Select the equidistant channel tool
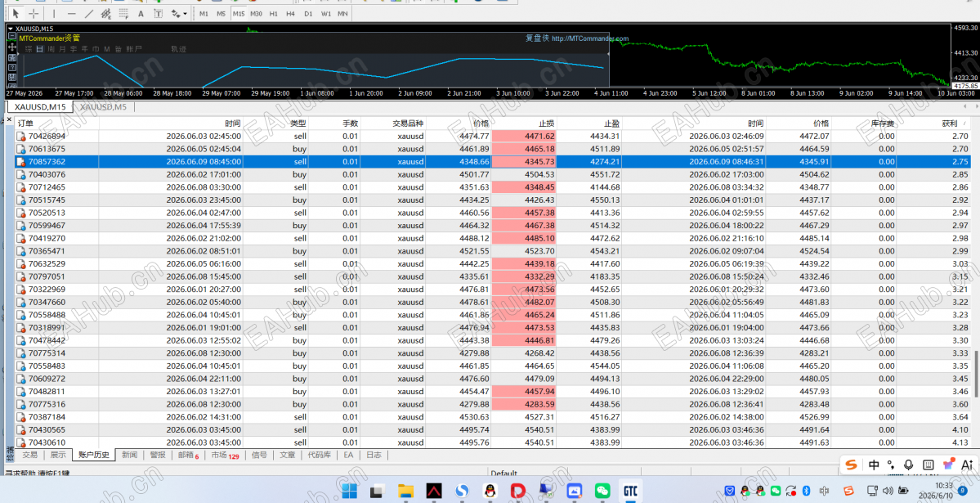Screen dimensions: 980x503 [105, 13]
